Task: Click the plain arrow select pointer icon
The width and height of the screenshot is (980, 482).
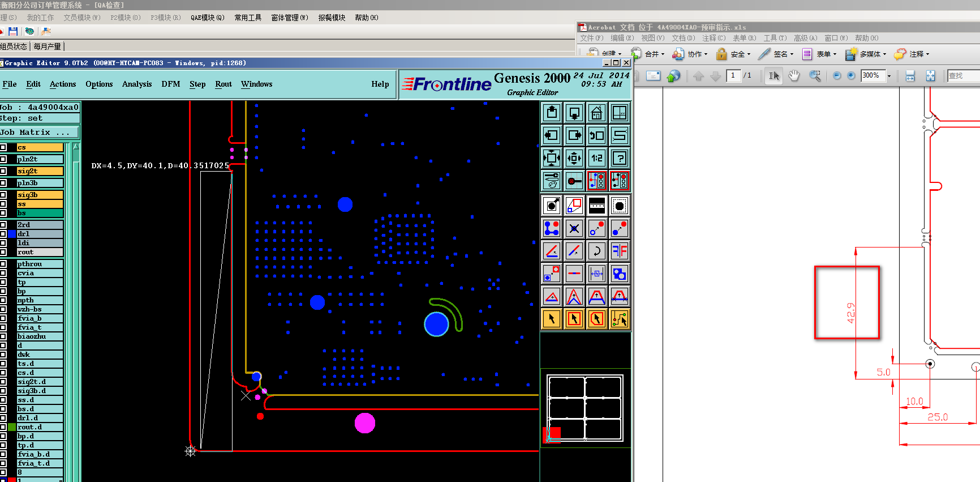Action: coord(552,319)
